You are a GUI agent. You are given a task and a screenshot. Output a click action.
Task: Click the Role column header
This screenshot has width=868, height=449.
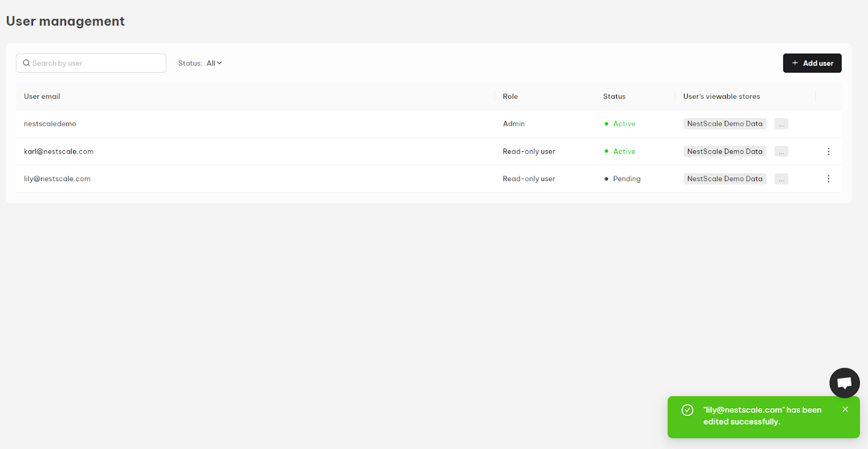[x=510, y=96]
